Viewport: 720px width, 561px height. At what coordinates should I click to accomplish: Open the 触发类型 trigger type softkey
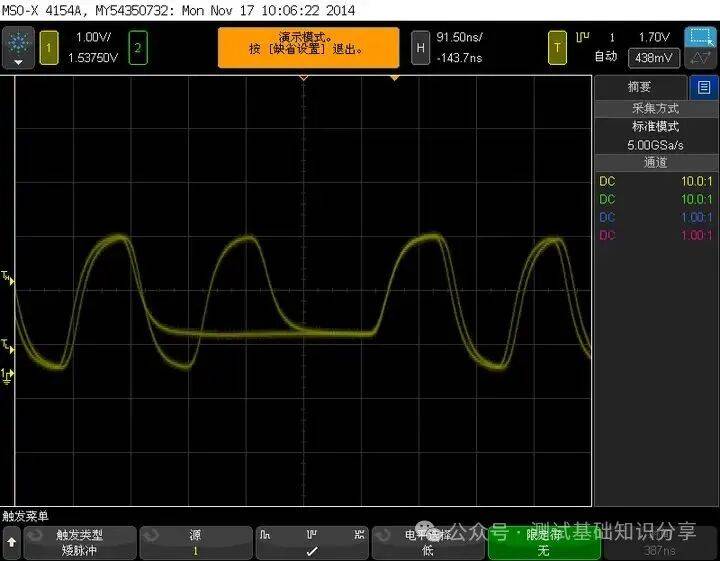78,542
